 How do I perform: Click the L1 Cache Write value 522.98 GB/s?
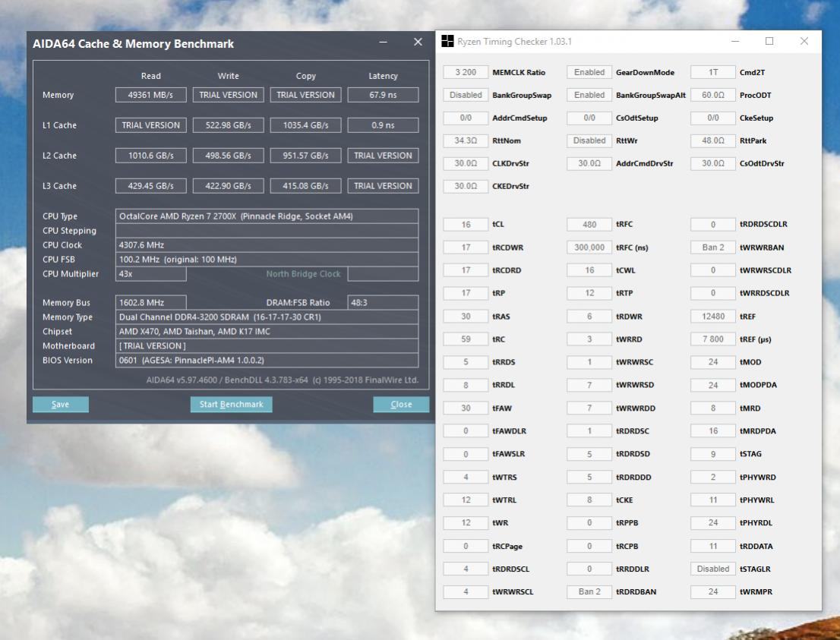point(228,125)
